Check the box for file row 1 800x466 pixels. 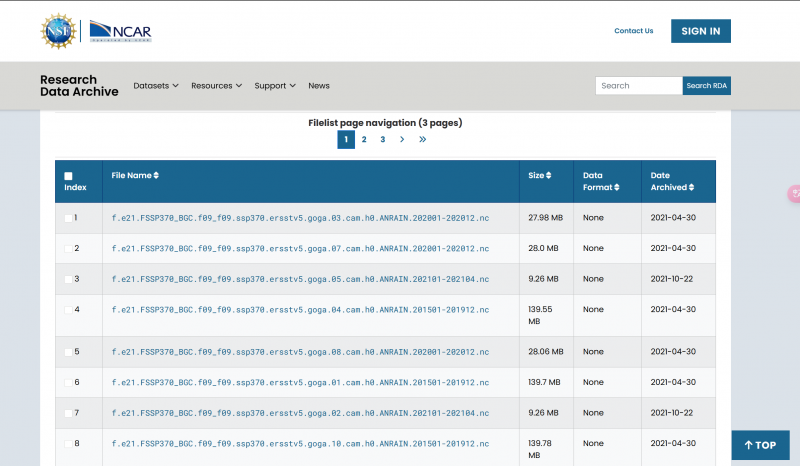(68, 218)
